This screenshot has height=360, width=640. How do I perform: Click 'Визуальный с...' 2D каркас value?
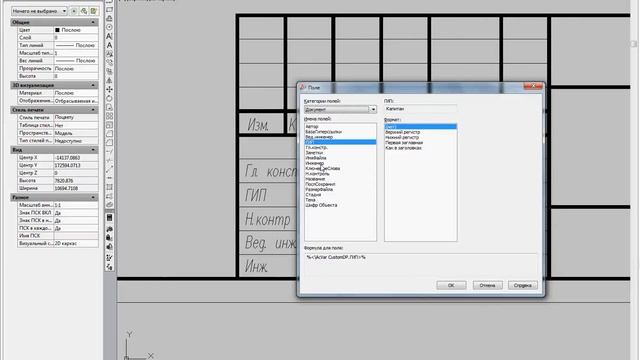click(76, 244)
